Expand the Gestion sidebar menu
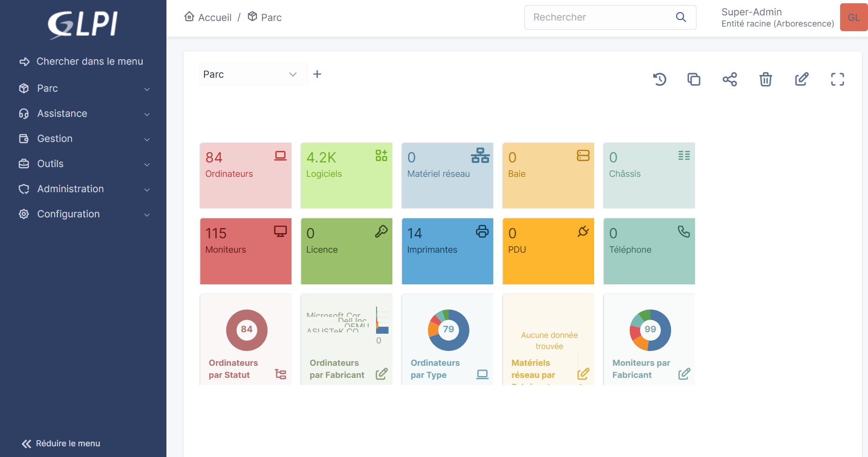The image size is (868, 457). [x=84, y=139]
